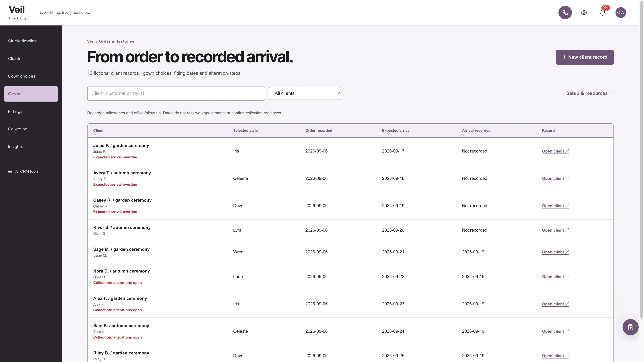Expand the All clients dropdown

(x=305, y=93)
